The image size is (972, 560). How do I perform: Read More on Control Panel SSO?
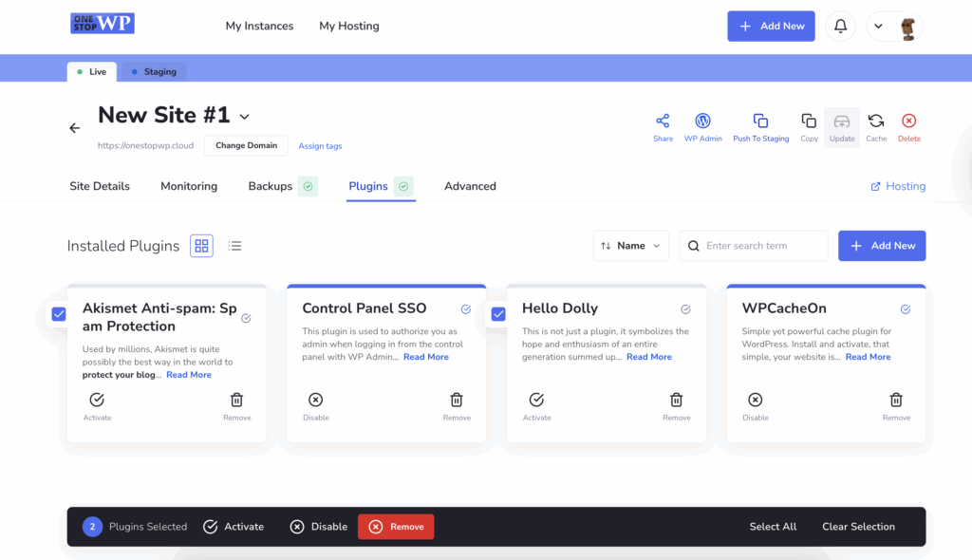pos(426,357)
